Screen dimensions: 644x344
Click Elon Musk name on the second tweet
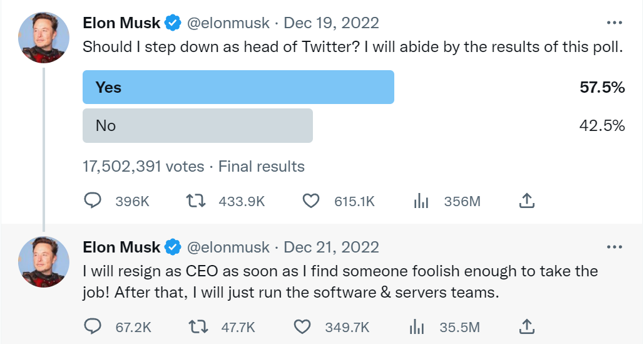tap(122, 247)
